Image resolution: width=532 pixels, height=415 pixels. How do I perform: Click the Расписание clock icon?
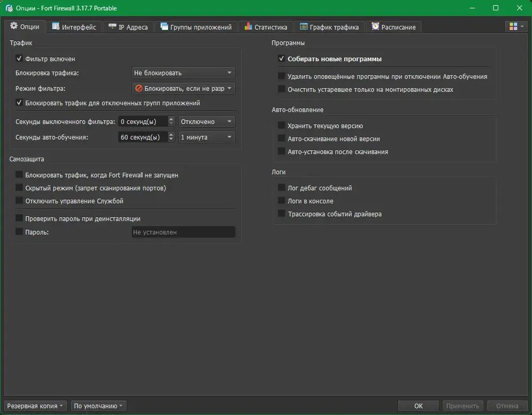375,27
